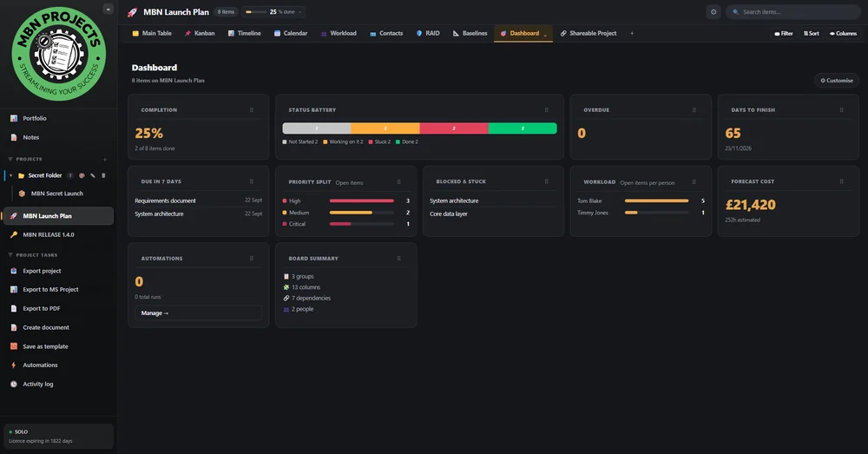Switch to the Shareable Project tab

pyautogui.click(x=588, y=33)
